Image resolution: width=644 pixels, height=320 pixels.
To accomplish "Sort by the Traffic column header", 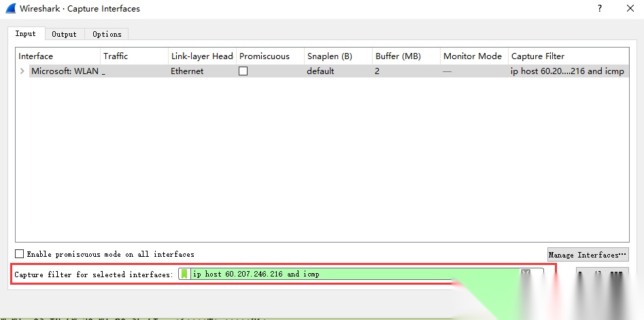I will pyautogui.click(x=134, y=56).
